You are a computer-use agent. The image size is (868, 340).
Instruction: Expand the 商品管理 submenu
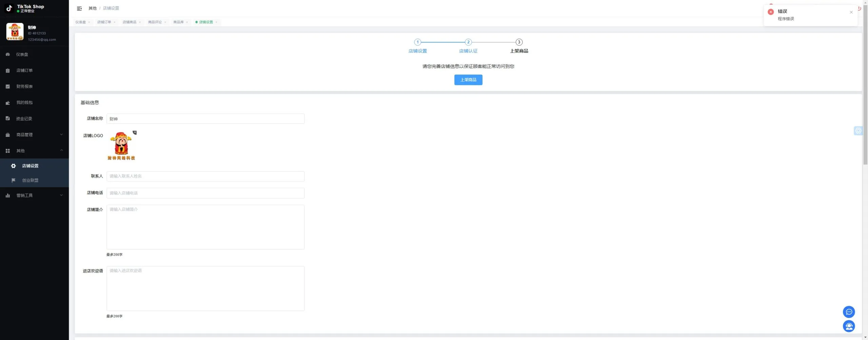(34, 135)
